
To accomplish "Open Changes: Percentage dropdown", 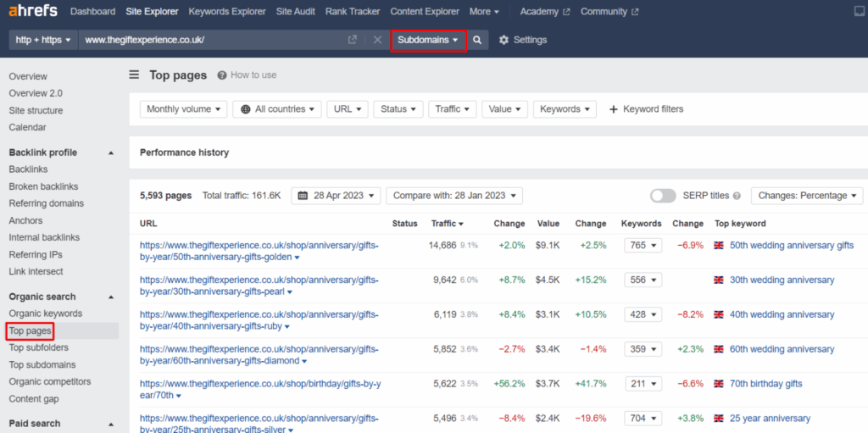I will [807, 196].
